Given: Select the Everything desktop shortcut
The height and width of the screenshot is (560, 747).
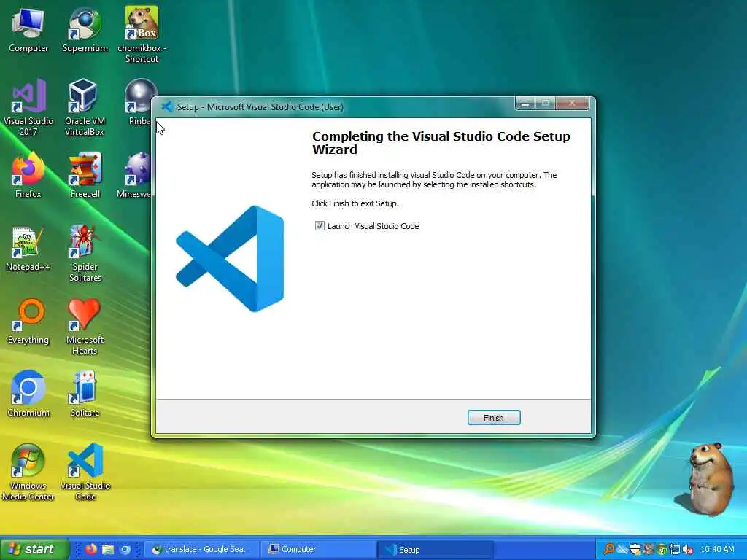Looking at the screenshot, I should coord(28,322).
